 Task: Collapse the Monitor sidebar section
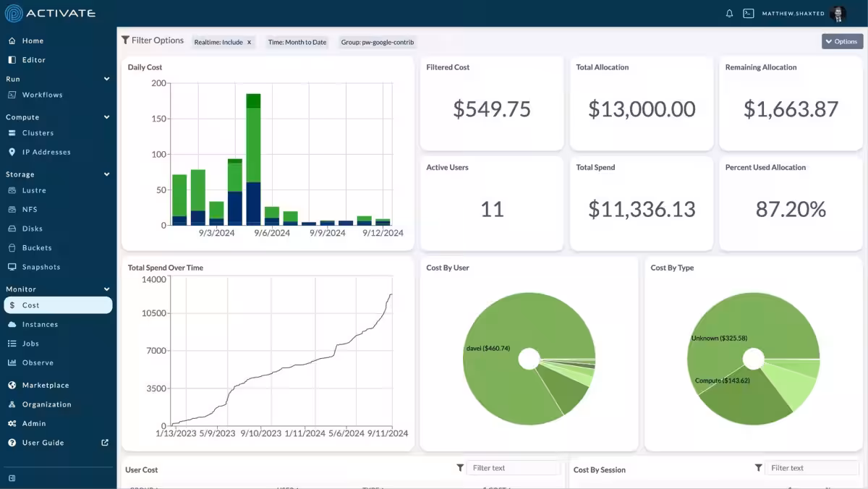pos(106,289)
